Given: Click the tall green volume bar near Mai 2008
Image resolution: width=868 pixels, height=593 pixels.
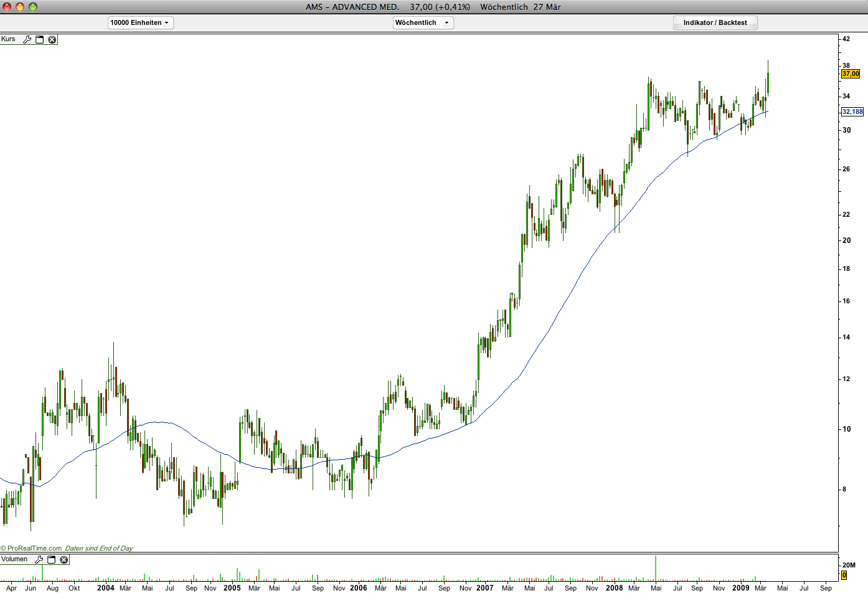Looking at the screenshot, I should 656,568.
